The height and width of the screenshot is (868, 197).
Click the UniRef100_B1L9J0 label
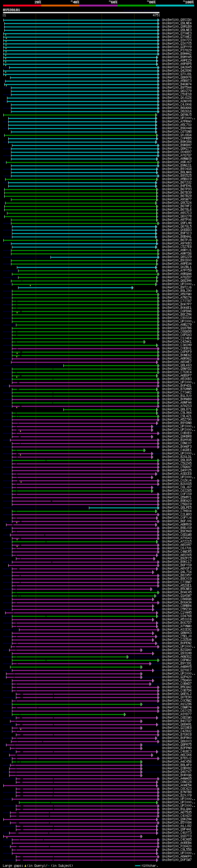(177, 396)
